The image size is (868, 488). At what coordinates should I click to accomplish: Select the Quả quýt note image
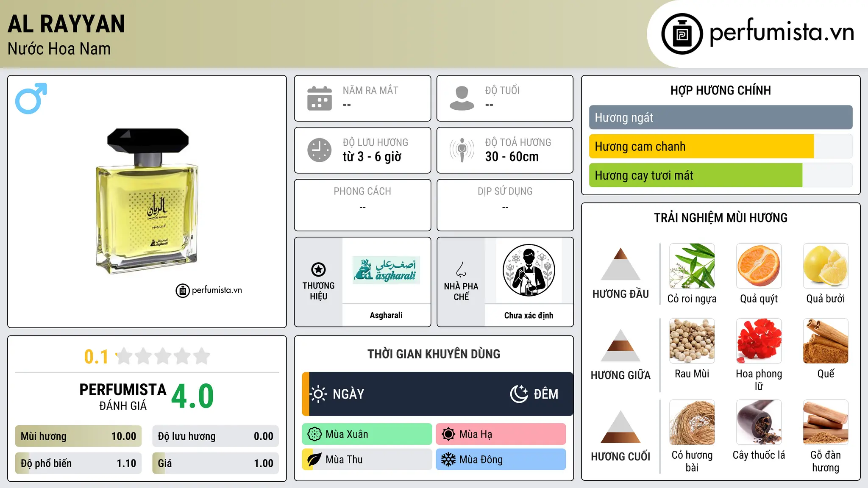pyautogui.click(x=759, y=266)
